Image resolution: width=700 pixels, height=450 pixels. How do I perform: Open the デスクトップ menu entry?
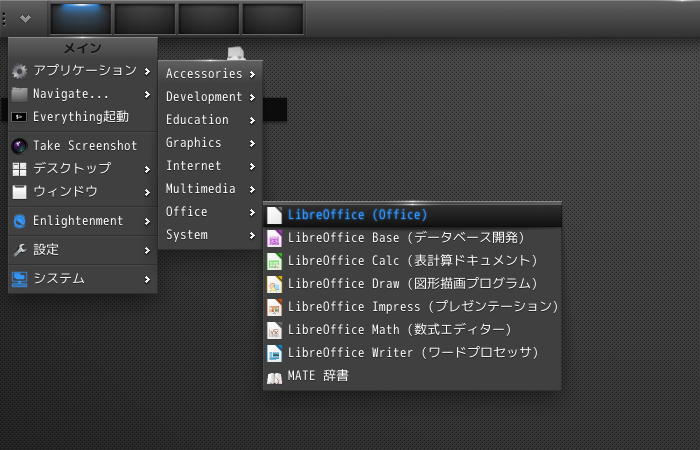pos(83,169)
